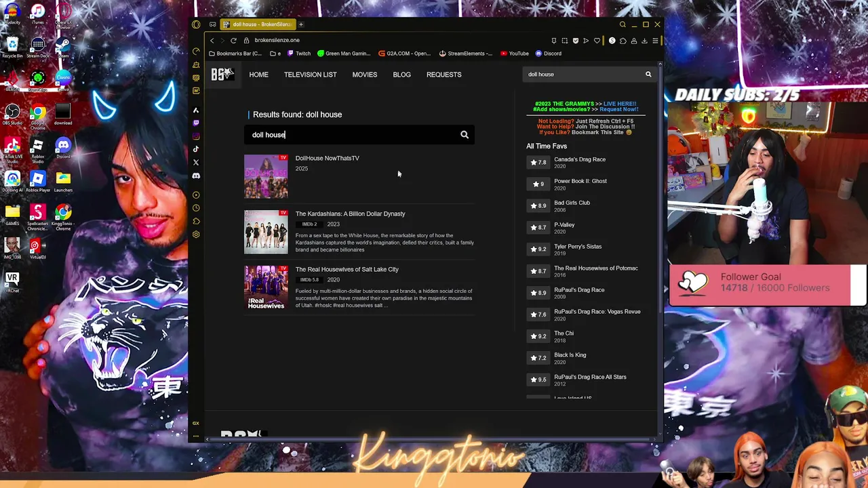Open P-Valley in All Time Favs
This screenshot has height=488, width=868.
coord(564,224)
